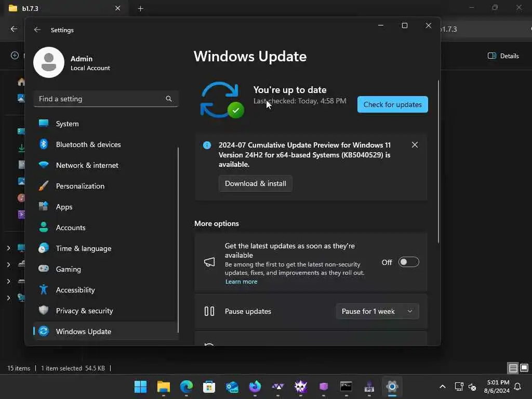Go back in Settings window
Image resolution: width=532 pixels, height=399 pixels.
coord(37,30)
